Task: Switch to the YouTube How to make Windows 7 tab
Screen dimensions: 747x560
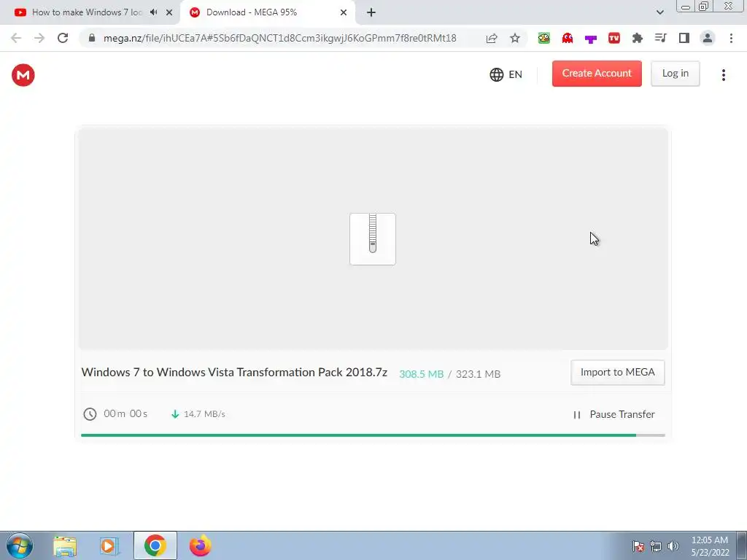Action: 87,12
